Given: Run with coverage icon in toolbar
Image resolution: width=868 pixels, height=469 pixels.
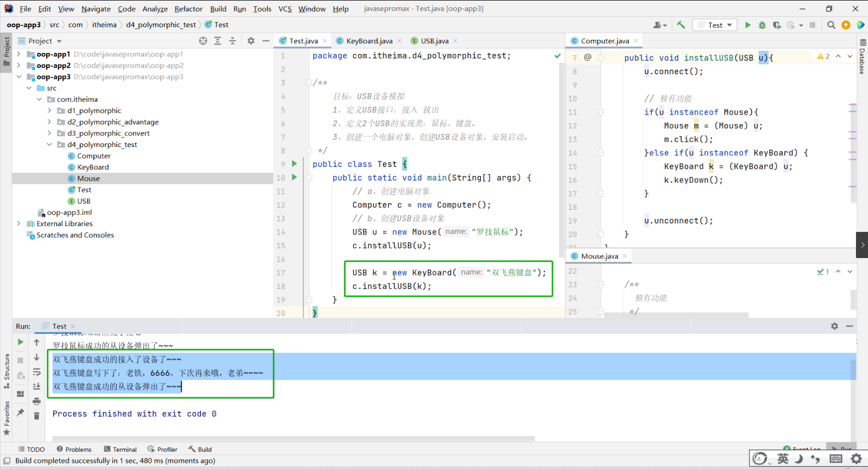Looking at the screenshot, I should (x=777, y=25).
